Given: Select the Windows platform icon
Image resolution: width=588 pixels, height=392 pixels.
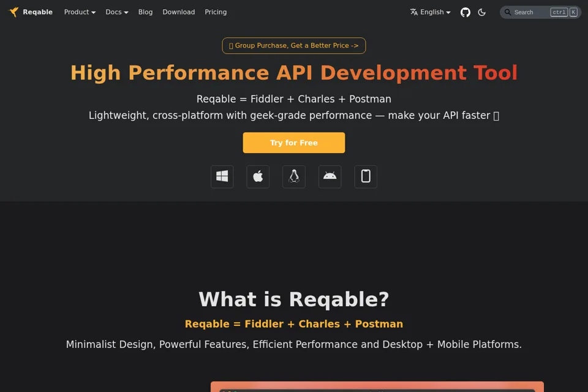Looking at the screenshot, I should tap(222, 176).
